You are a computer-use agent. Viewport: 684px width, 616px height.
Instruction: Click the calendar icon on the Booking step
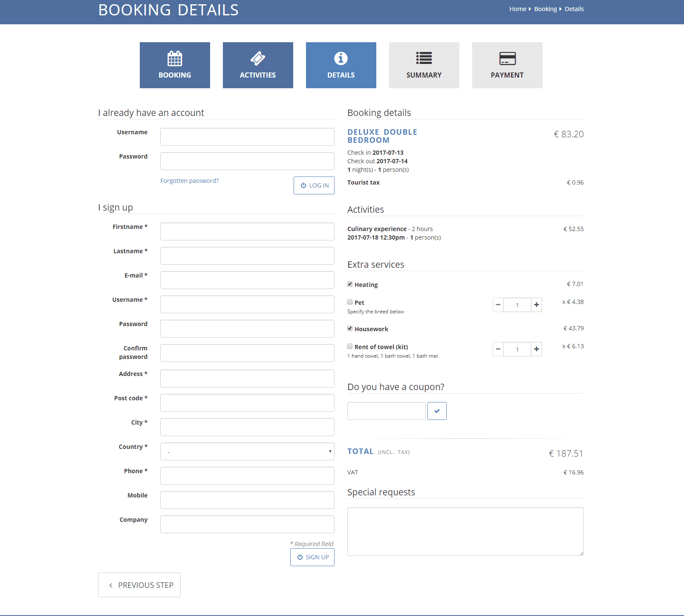(175, 58)
